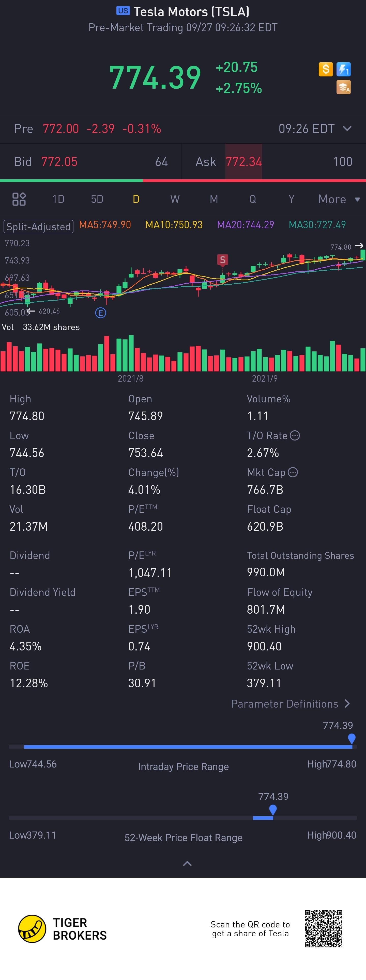Expand the 09:26 EDT pre-market dropdown
Screen dimensions: 366x980
(315, 128)
